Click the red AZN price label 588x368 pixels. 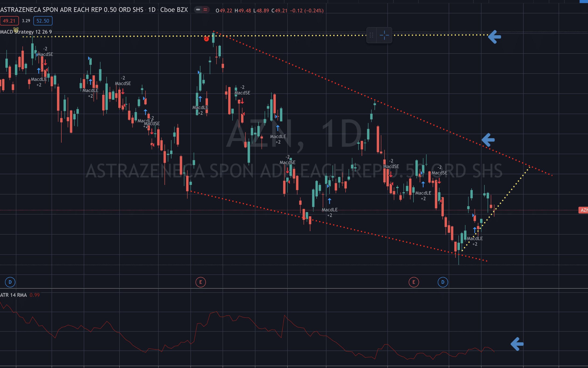pos(583,210)
